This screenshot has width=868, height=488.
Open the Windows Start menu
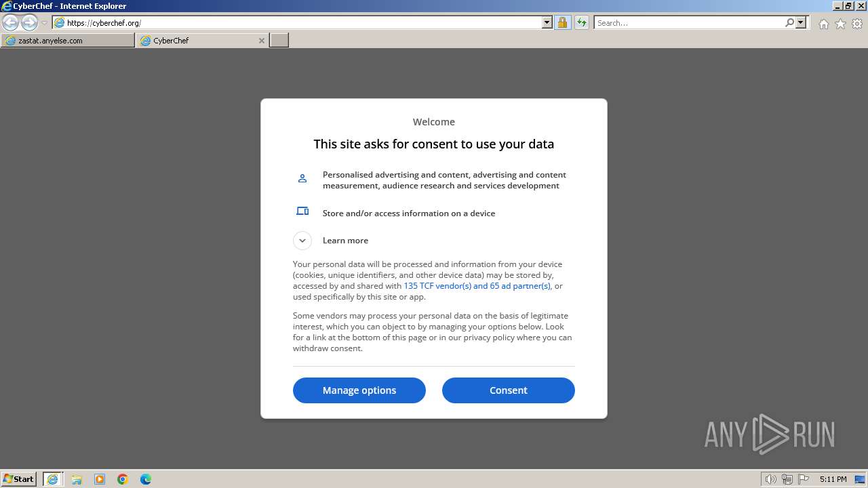click(19, 479)
